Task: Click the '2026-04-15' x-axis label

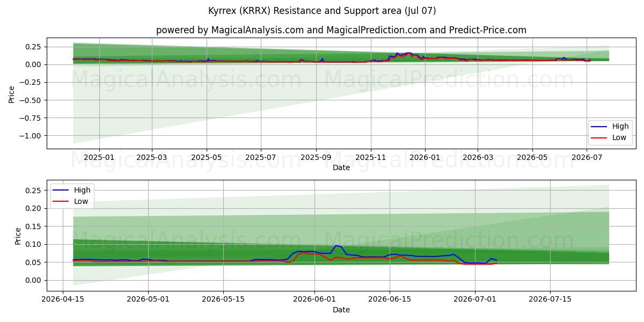Action: [63, 300]
